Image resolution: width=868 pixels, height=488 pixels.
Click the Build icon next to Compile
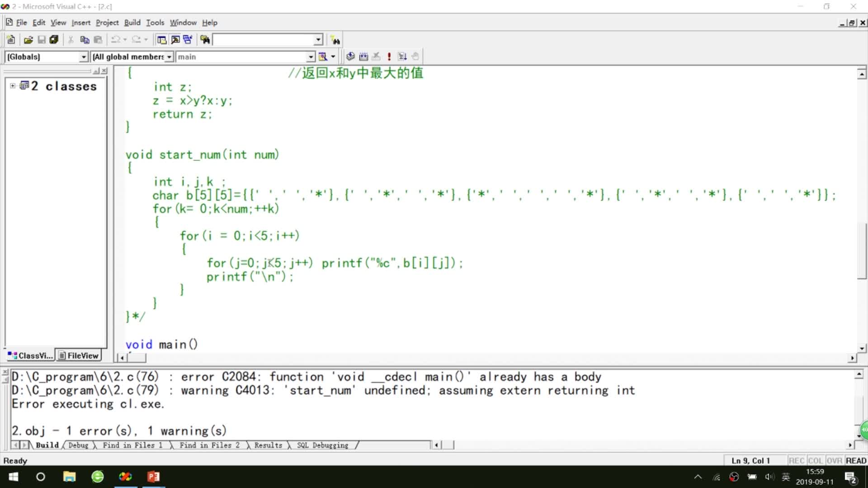(x=363, y=56)
